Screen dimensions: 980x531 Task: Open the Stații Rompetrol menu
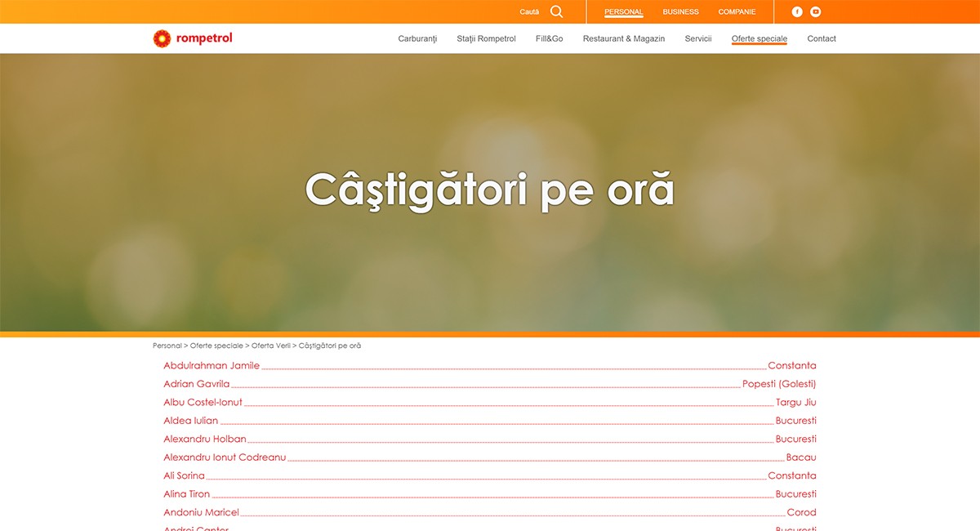coord(486,38)
